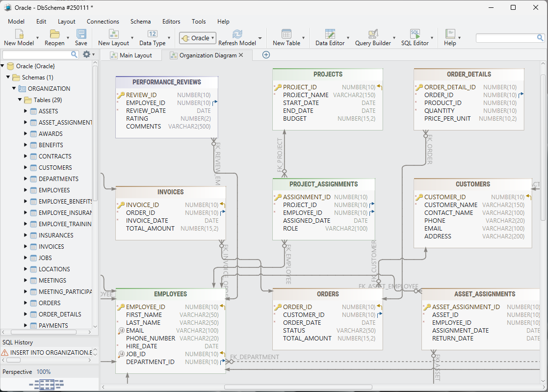Click the FK_DEPARTMENT relationship label

coord(255,357)
